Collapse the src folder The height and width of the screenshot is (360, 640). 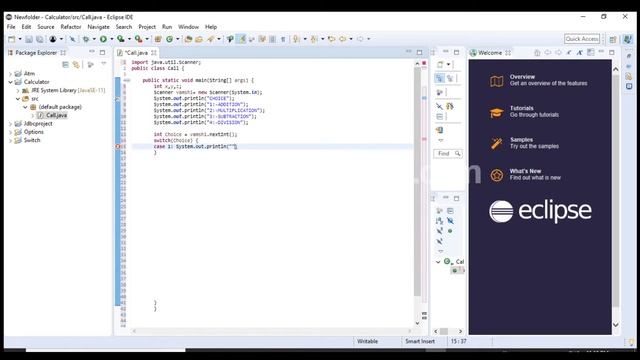tap(18, 99)
